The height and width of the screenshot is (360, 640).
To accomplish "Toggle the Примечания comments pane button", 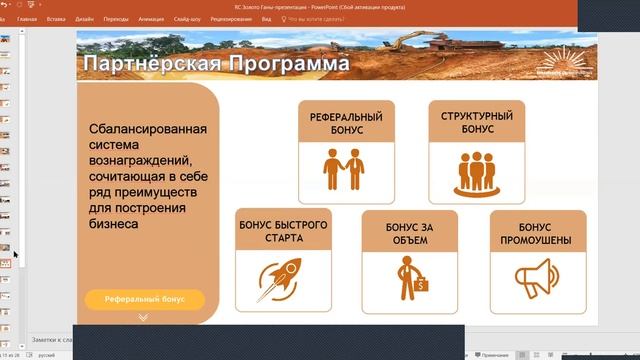I will pos(491,355).
